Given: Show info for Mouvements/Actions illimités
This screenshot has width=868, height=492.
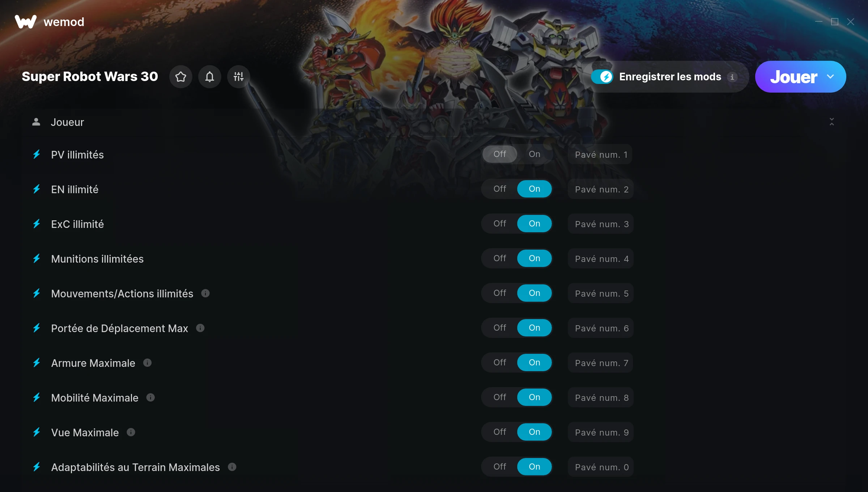Looking at the screenshot, I should [x=205, y=293].
